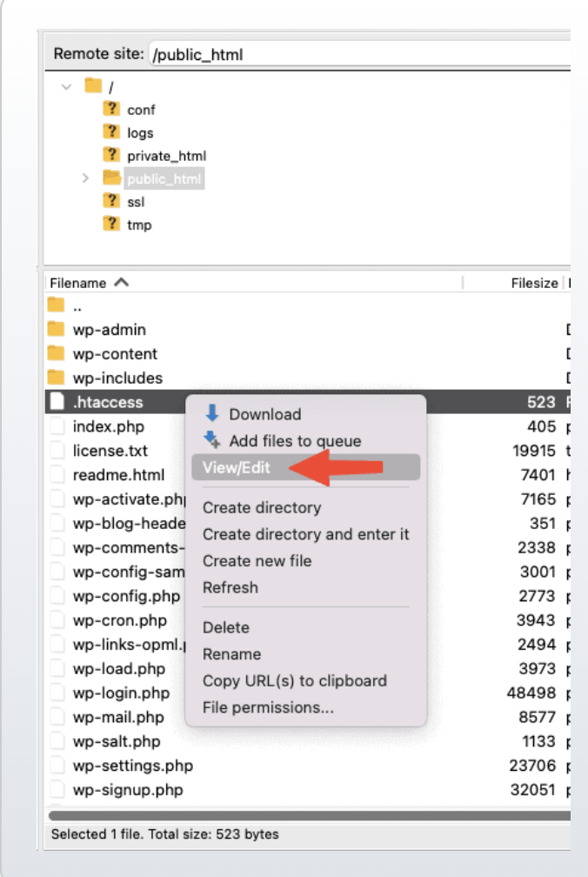Collapse the root folder tree chevron
Screen dimensions: 588x877
tap(66, 87)
